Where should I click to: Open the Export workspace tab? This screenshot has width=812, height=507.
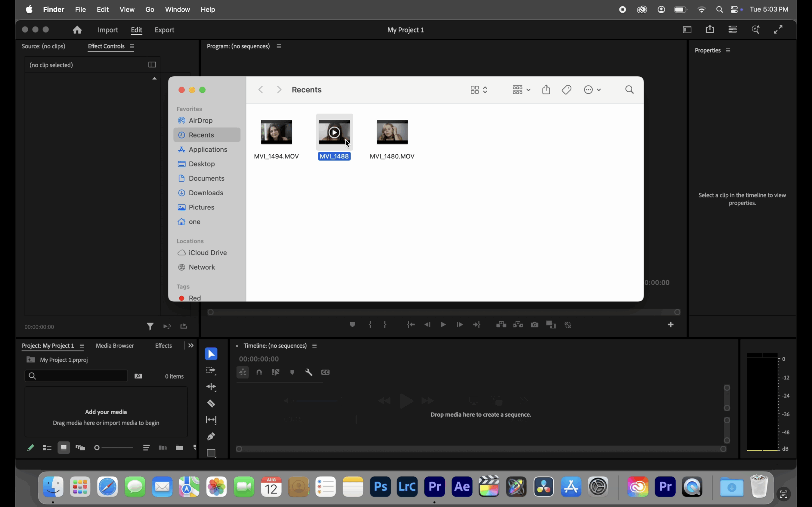pyautogui.click(x=164, y=30)
